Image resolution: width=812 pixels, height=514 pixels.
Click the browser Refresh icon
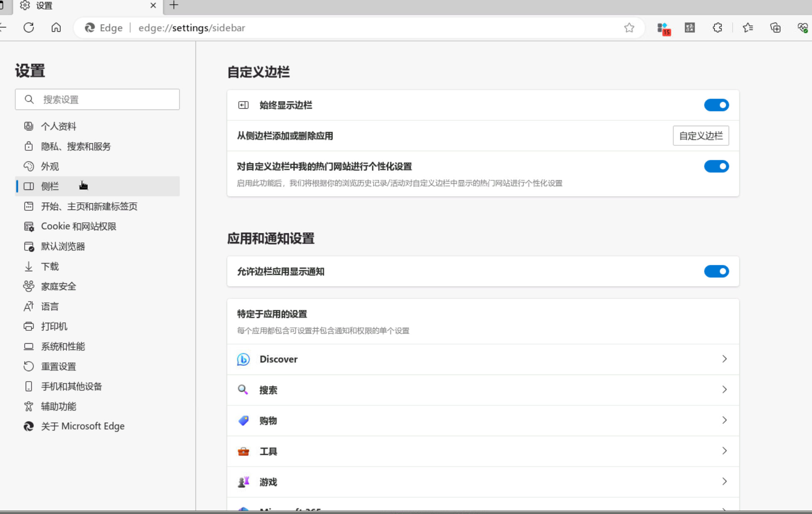(x=29, y=28)
